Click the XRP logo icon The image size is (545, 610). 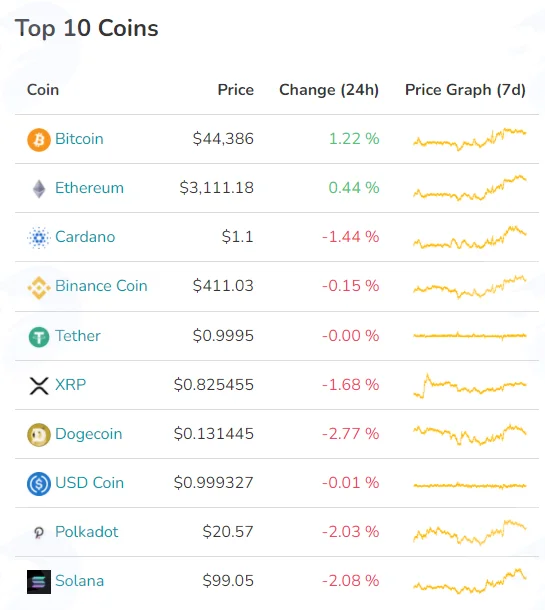coord(39,386)
